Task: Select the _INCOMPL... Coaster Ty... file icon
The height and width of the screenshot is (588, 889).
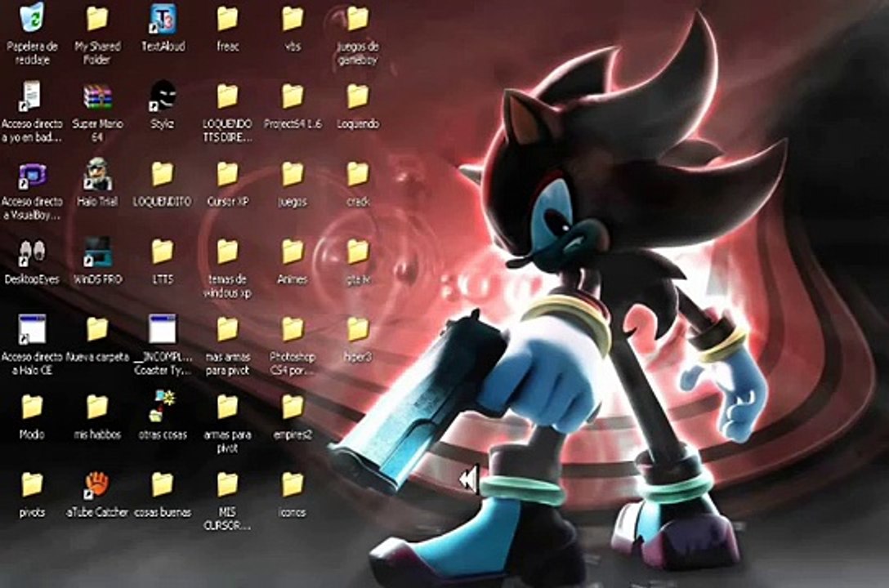Action: click(163, 329)
